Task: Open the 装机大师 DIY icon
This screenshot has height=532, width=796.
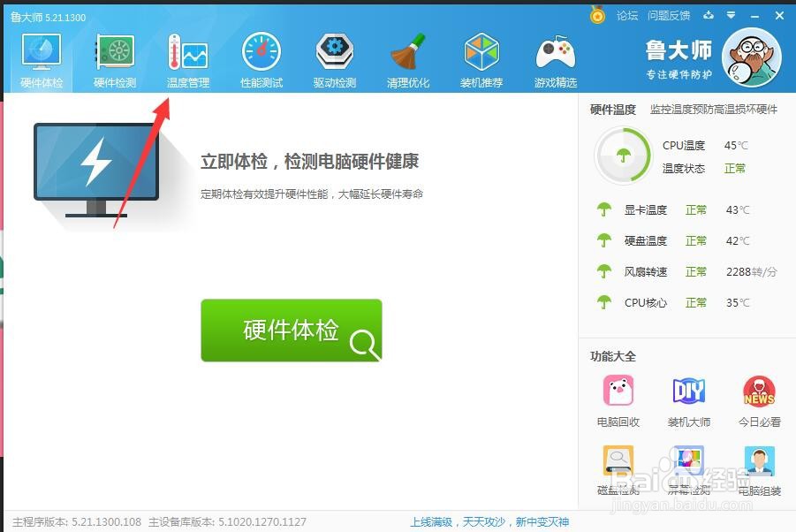Action: (x=689, y=391)
